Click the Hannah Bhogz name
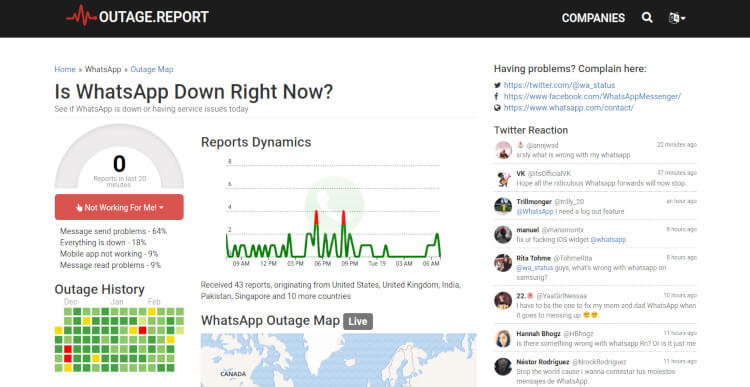Screen dimensions: 750x387 (539, 334)
